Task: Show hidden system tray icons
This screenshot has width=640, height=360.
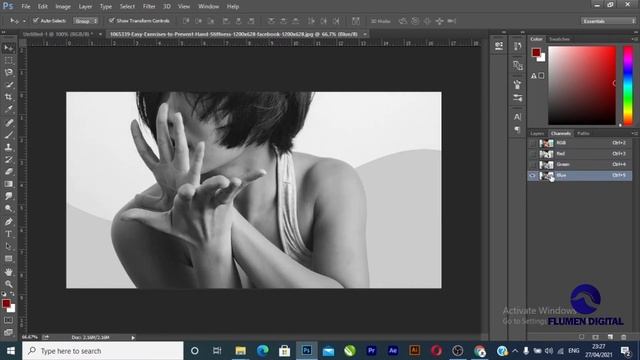Action: coord(515,351)
